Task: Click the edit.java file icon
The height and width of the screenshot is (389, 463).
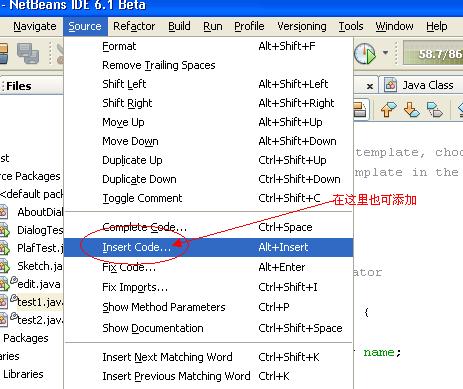Action: [x=5, y=284]
